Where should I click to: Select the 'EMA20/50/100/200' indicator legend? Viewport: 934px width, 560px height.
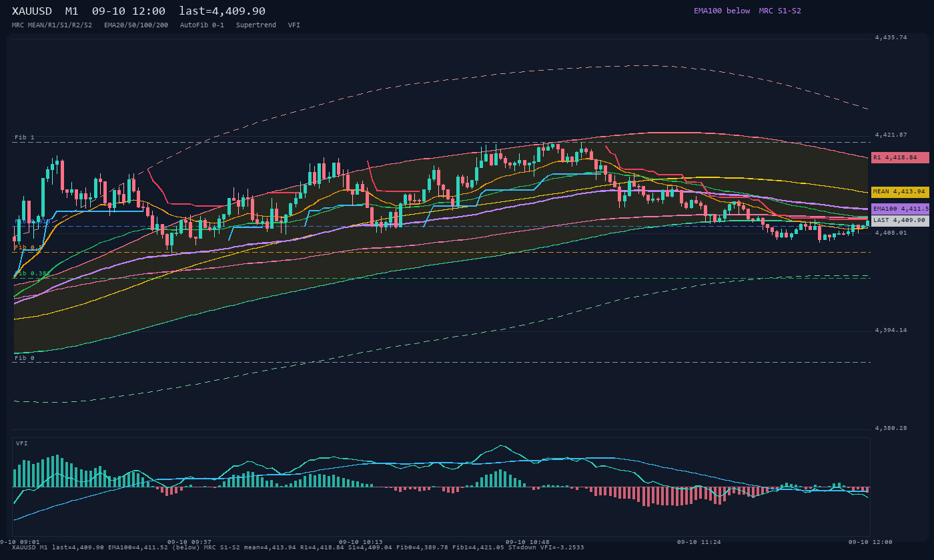pyautogui.click(x=136, y=25)
